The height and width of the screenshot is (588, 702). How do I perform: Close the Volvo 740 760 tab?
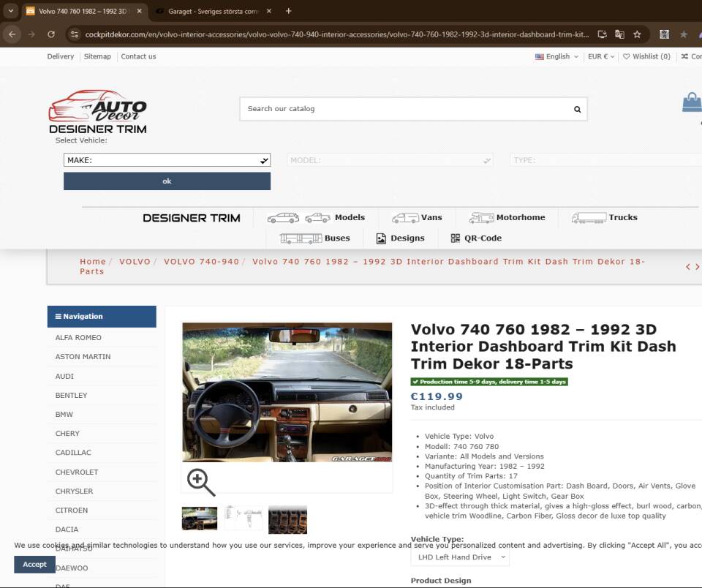(139, 11)
